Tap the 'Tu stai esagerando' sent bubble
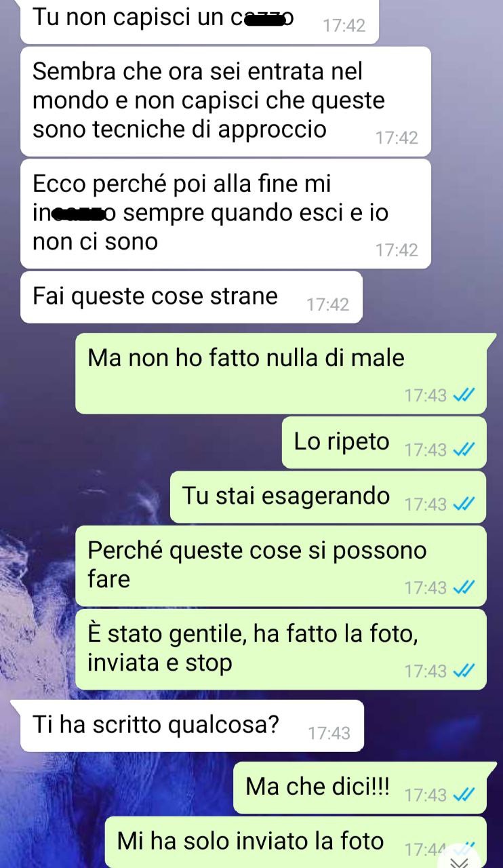503x868 pixels. pos(328,497)
